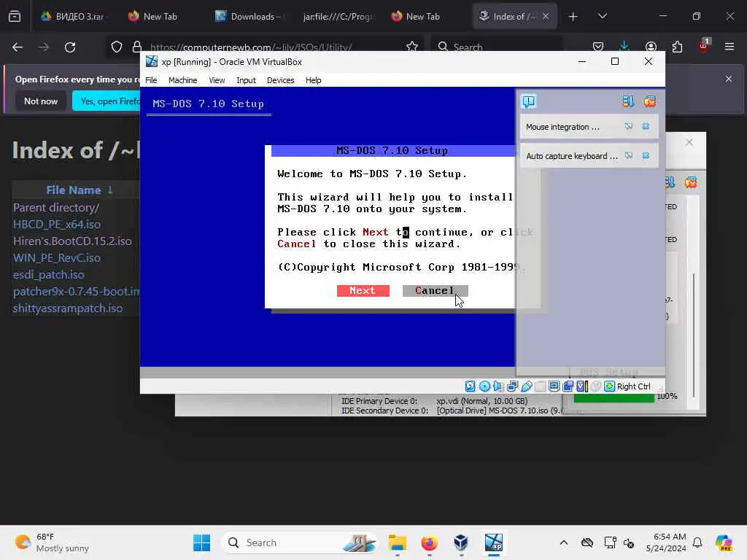Open the WIN_PE_RevC.iso link

pyautogui.click(x=57, y=257)
